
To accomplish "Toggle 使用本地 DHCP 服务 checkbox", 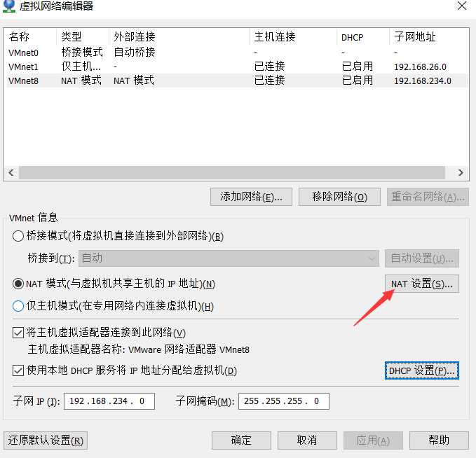I will (x=18, y=370).
